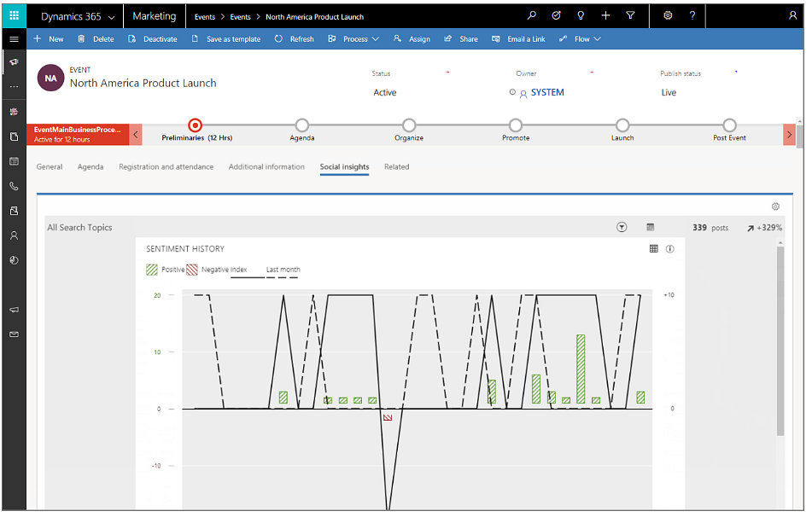Open the social insights widget settings gear

pyautogui.click(x=775, y=206)
